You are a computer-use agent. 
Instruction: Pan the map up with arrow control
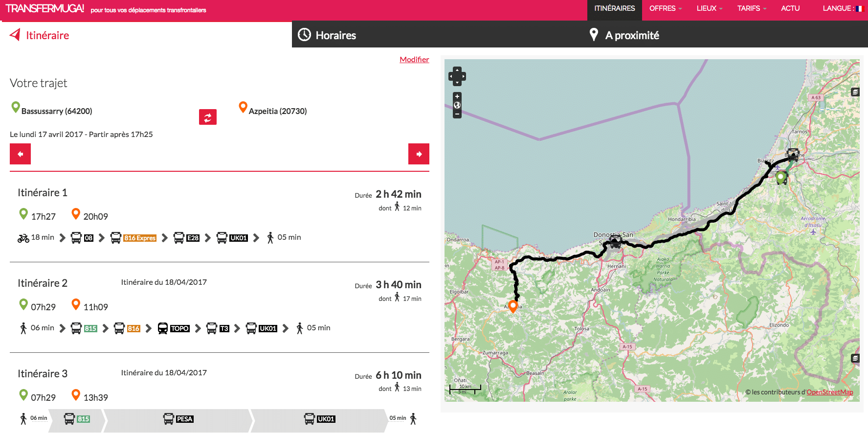click(x=457, y=70)
